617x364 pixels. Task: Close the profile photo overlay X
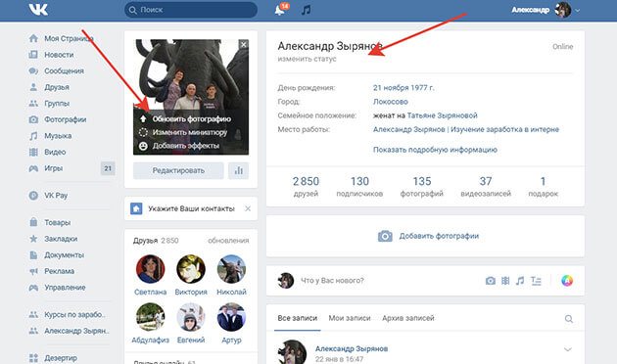pyautogui.click(x=244, y=44)
